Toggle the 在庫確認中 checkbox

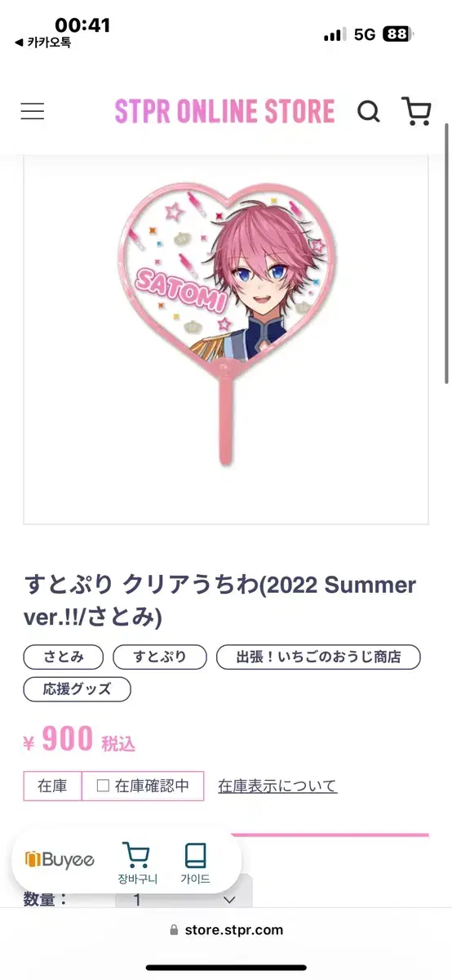104,786
